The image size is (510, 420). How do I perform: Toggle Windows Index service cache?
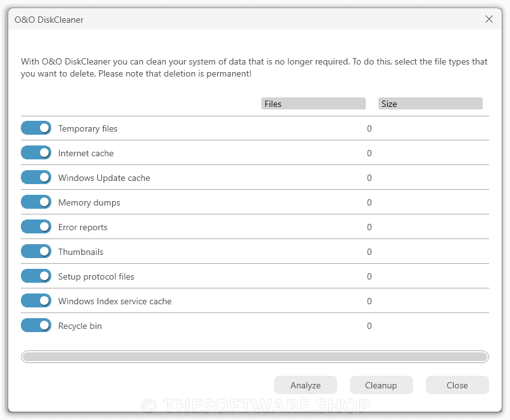36,301
